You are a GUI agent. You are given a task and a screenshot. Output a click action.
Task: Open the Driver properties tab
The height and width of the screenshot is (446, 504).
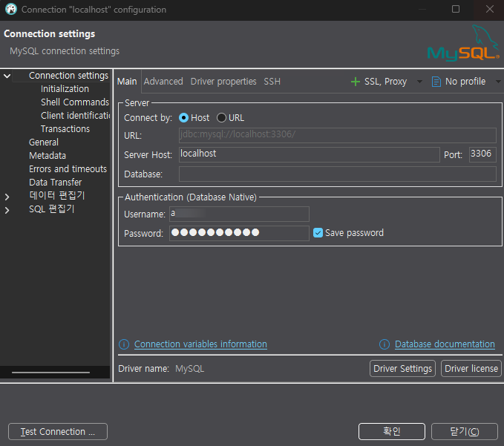223,82
